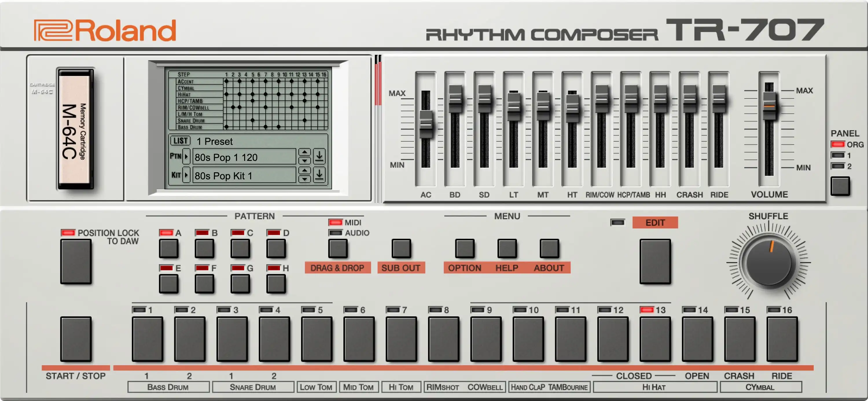Expand the KIT arrow menu
Viewport: 868px width, 401px height.
[186, 175]
